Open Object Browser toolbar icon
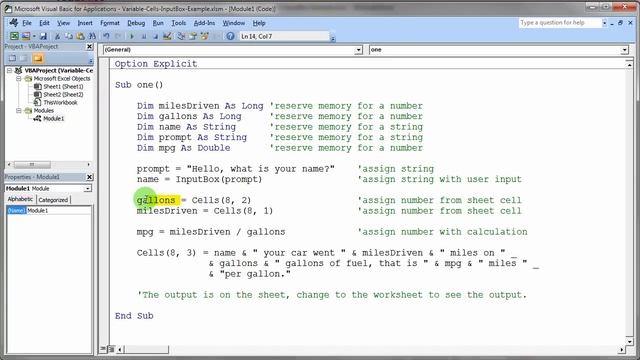This screenshot has height=360, width=640. tap(204, 36)
